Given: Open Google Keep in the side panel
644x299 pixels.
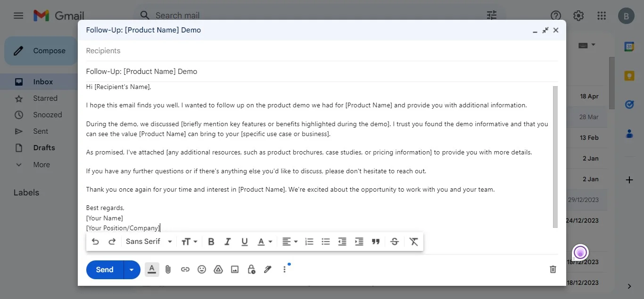Looking at the screenshot, I should click(629, 75).
